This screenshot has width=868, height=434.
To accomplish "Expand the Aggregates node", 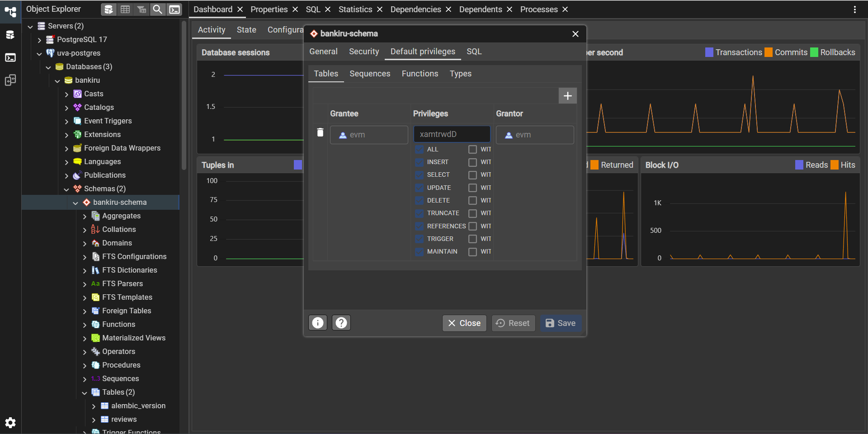I will [x=85, y=217].
